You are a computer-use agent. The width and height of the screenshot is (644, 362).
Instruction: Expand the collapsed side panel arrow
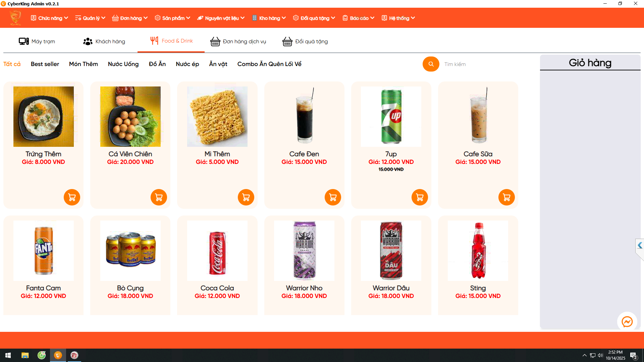click(640, 245)
